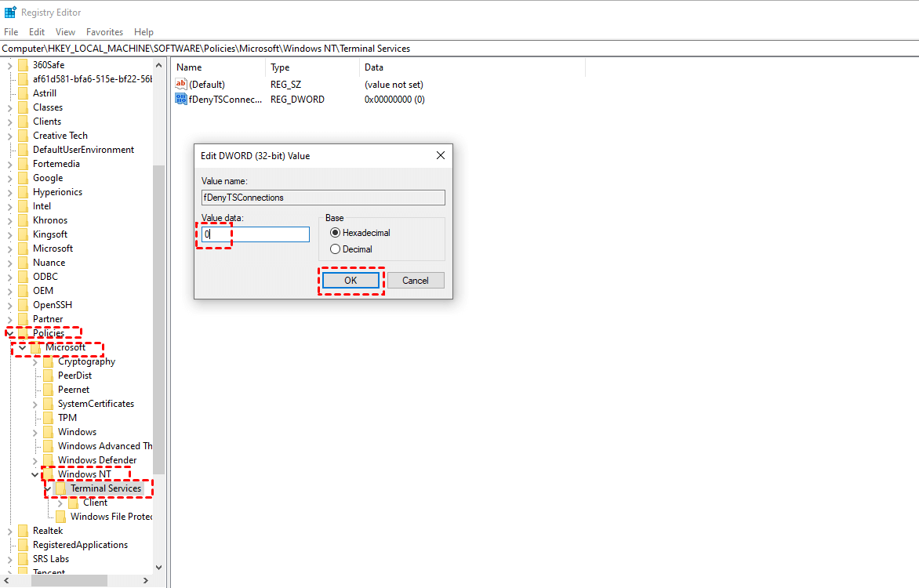The height and width of the screenshot is (588, 919).
Task: Select the Terminal Services key
Action: click(106, 488)
